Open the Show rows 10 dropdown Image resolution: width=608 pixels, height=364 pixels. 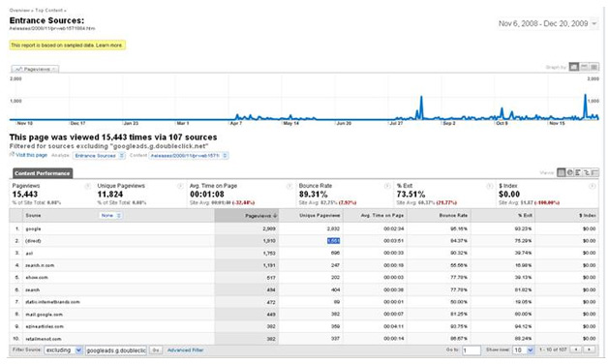[x=523, y=350]
